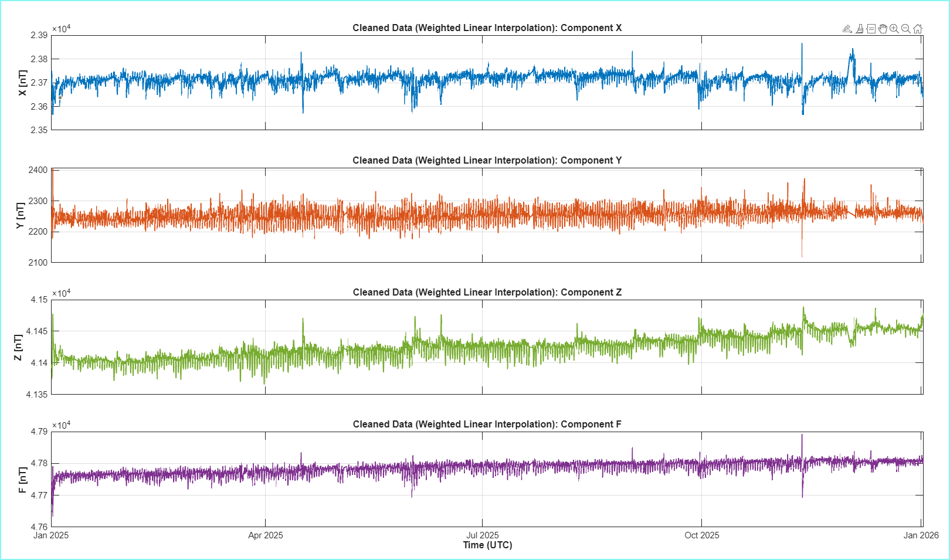Click the purple Component F data trace
The height and width of the screenshot is (560, 950).
[487, 467]
